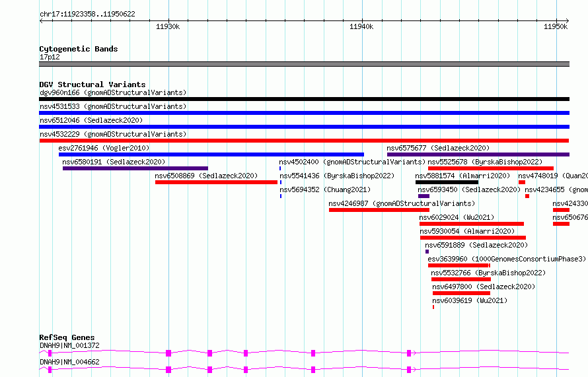Open esv3639960 1000GenomesConsortiumPhase3 label

click(507, 259)
